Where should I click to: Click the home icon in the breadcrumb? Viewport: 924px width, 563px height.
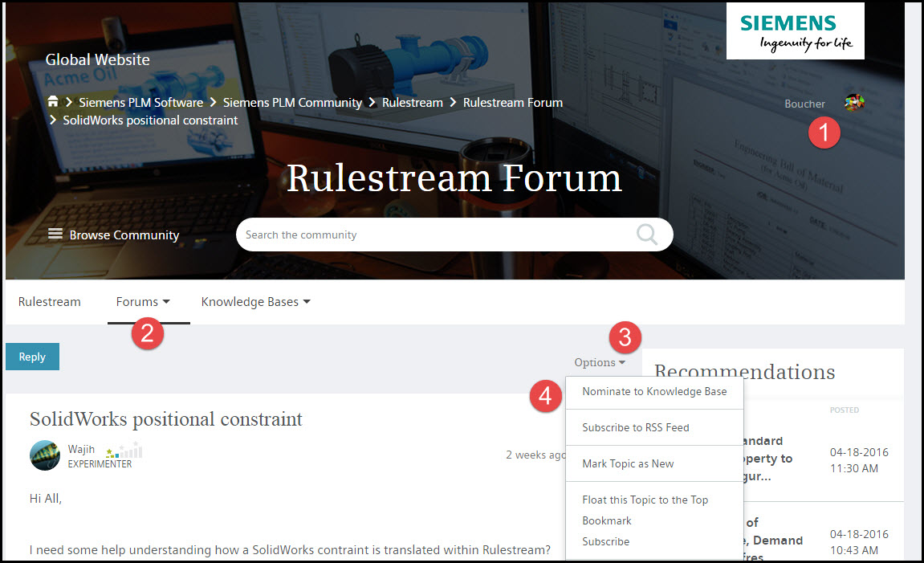(x=54, y=103)
